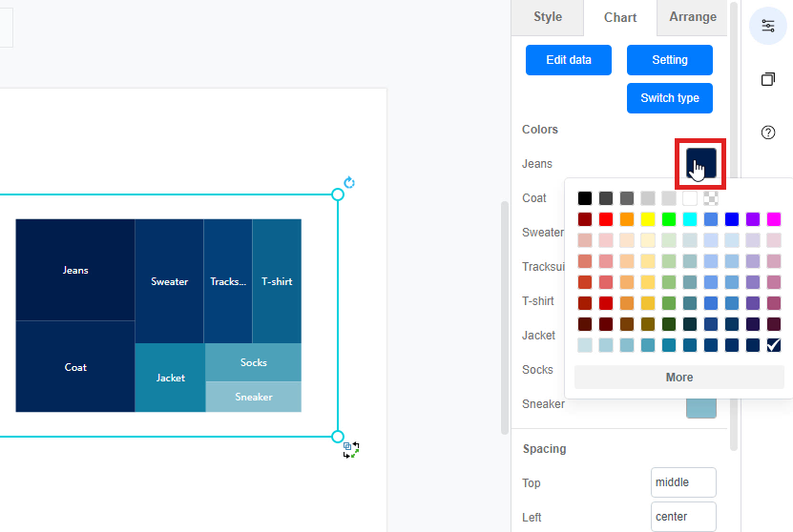The height and width of the screenshot is (532, 793).
Task: Click the chart's top-right resize handle
Action: tap(338, 194)
